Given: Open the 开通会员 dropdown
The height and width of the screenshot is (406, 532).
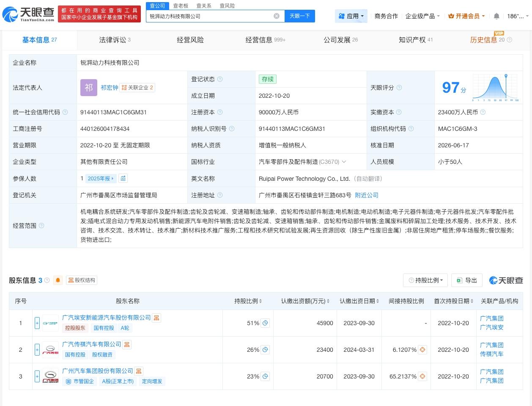Looking at the screenshot, I should (x=466, y=16).
